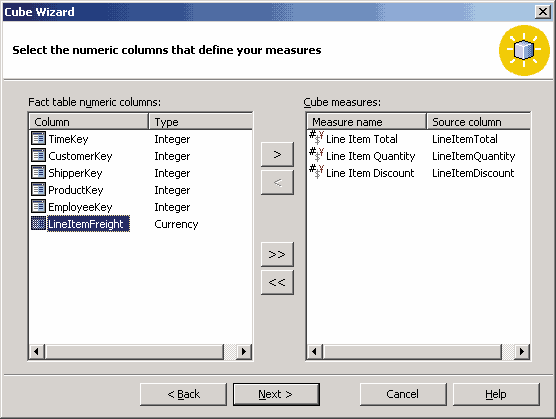Select Line Item Total measure icon
Image resolution: width=556 pixels, height=419 pixels.
(316, 138)
